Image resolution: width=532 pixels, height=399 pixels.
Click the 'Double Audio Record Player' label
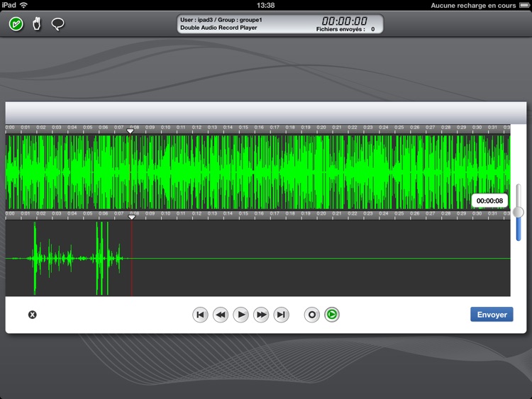(218, 28)
